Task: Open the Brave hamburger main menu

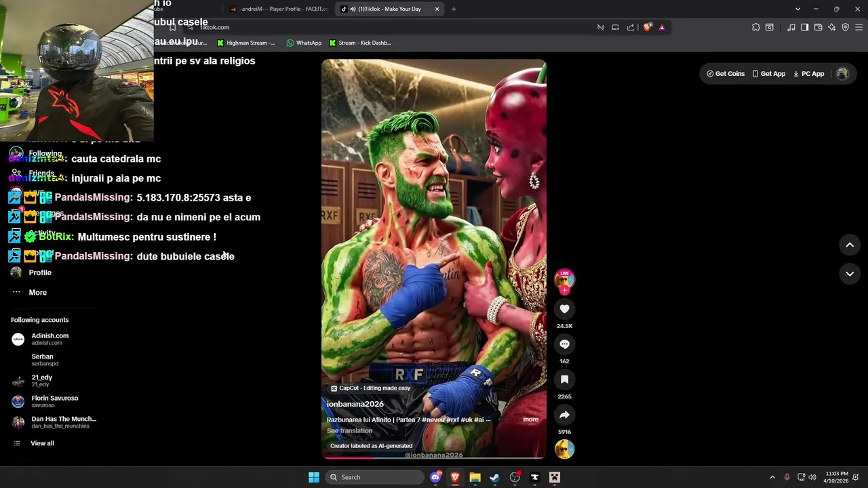Action: coord(859,27)
